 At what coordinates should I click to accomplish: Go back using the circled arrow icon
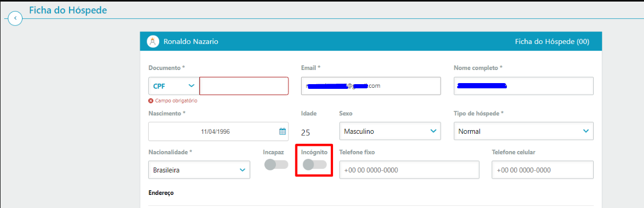pos(16,19)
